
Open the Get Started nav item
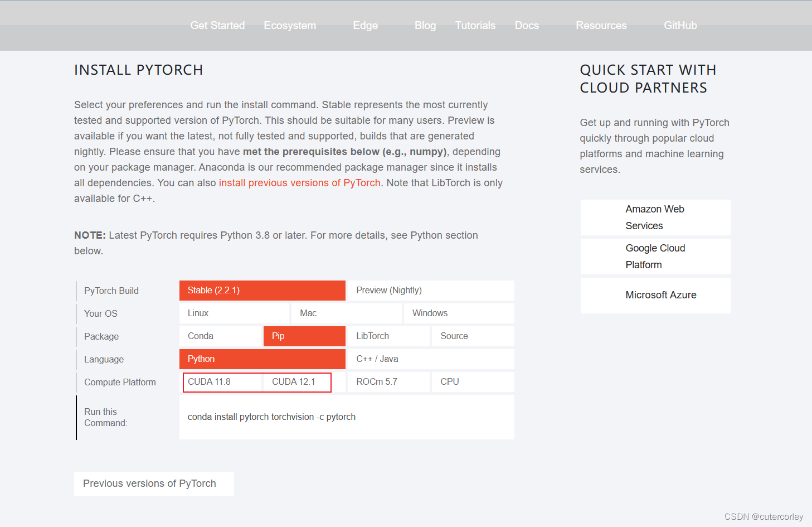tap(217, 26)
